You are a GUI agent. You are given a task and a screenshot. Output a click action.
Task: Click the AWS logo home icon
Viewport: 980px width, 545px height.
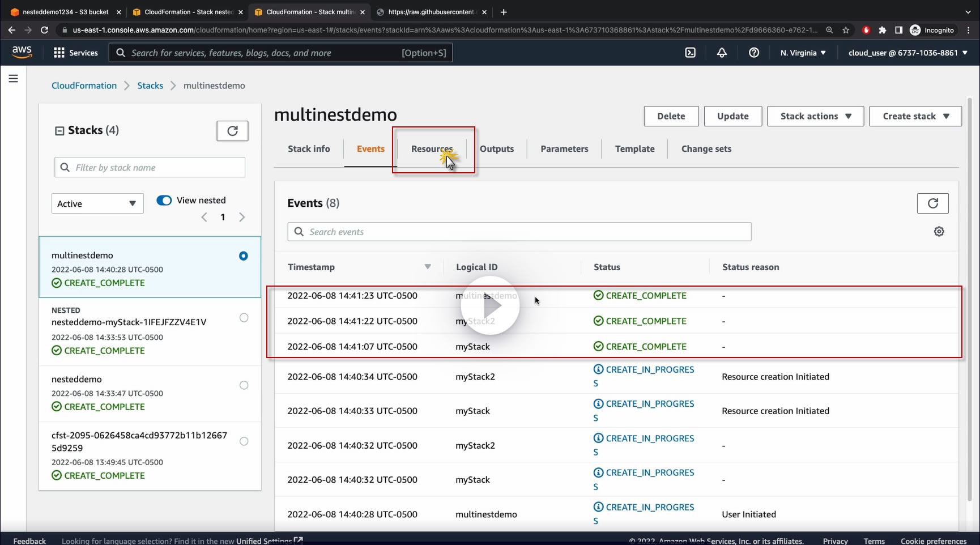(22, 52)
